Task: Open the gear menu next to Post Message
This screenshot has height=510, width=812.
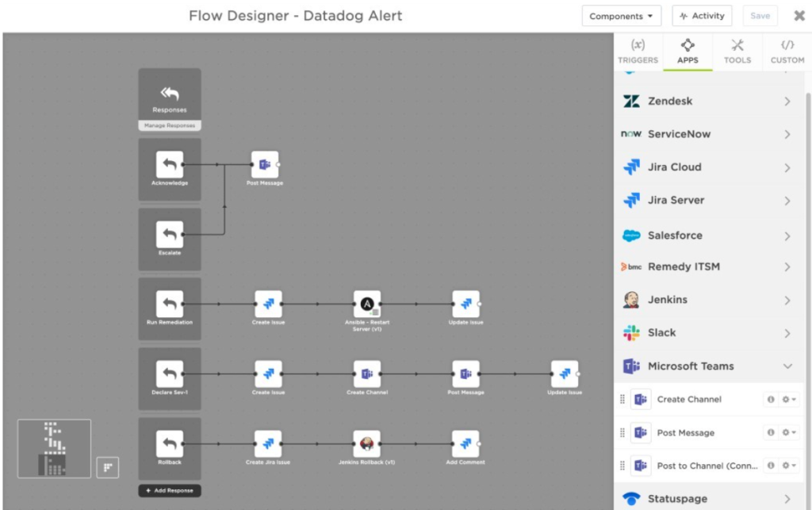Action: (786, 432)
